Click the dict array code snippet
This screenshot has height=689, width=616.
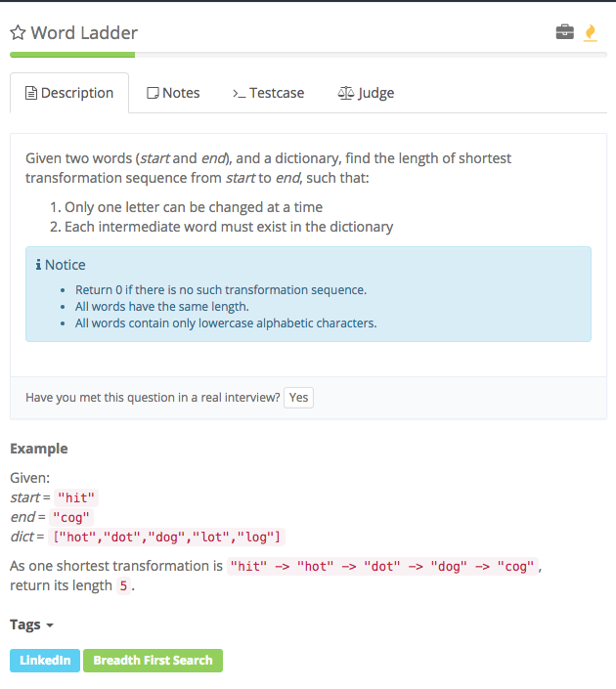pos(168,537)
